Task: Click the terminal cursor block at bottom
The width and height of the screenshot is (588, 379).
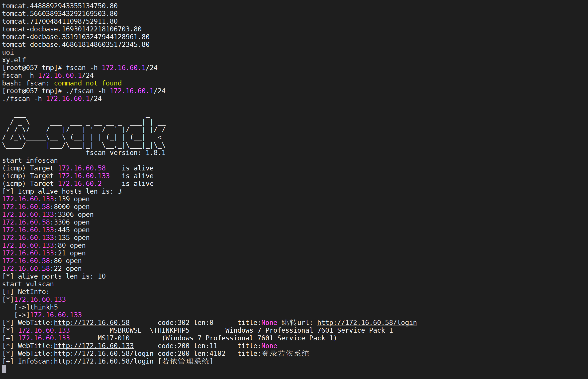Action: pyautogui.click(x=4, y=369)
